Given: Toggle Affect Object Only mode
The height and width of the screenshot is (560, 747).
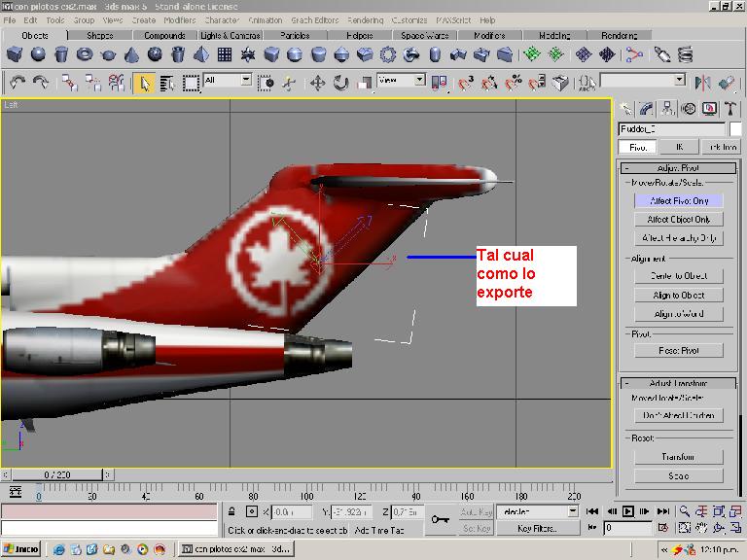Looking at the screenshot, I should click(x=678, y=219).
